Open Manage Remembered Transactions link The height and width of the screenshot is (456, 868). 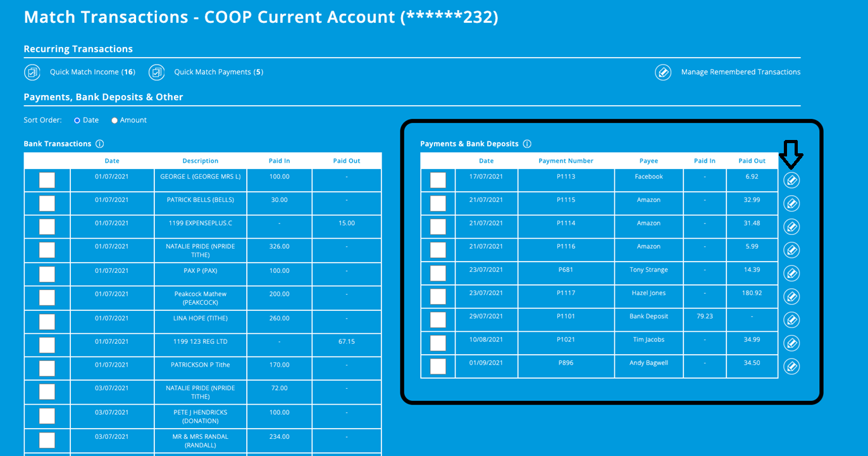click(x=741, y=72)
